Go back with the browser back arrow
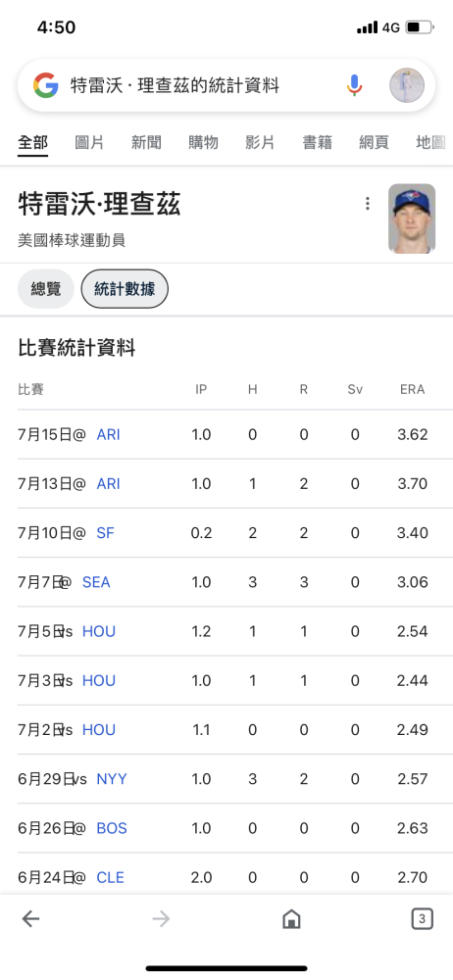The width and height of the screenshot is (453, 980). [x=30, y=918]
